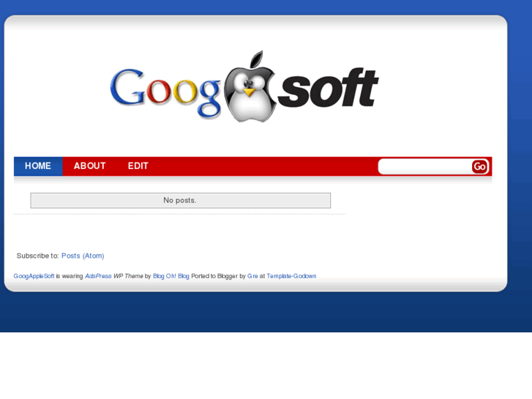Click the red Go search button
Image resolution: width=532 pixels, height=399 pixels.
point(479,166)
